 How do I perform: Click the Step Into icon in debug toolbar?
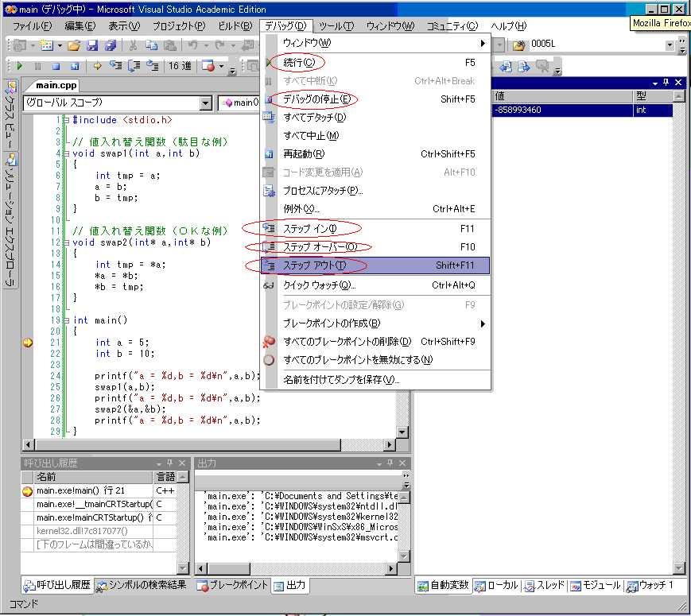point(115,66)
